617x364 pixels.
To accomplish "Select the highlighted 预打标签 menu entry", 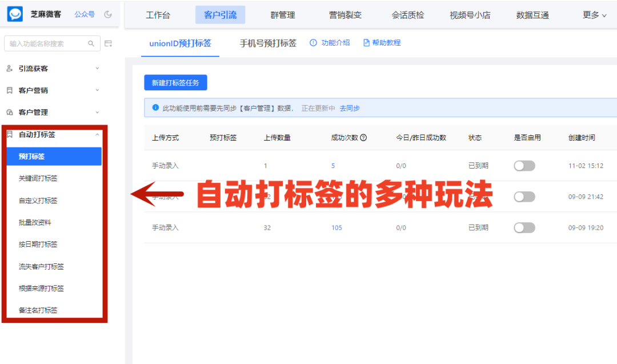I will [x=54, y=156].
